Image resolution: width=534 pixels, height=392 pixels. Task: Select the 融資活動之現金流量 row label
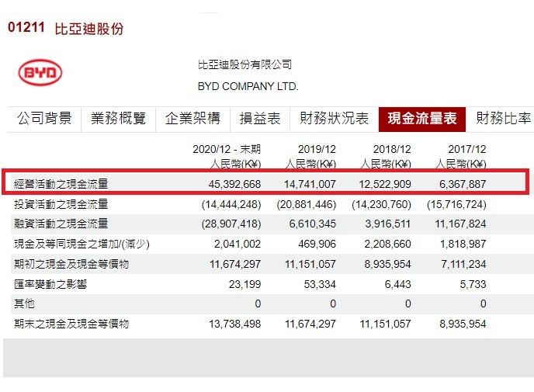[x=61, y=224]
